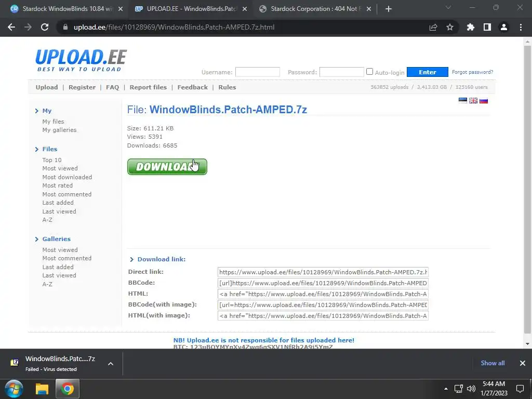Open the tab search chevron in title bar
The width and height of the screenshot is (532, 399).
pos(448,7)
